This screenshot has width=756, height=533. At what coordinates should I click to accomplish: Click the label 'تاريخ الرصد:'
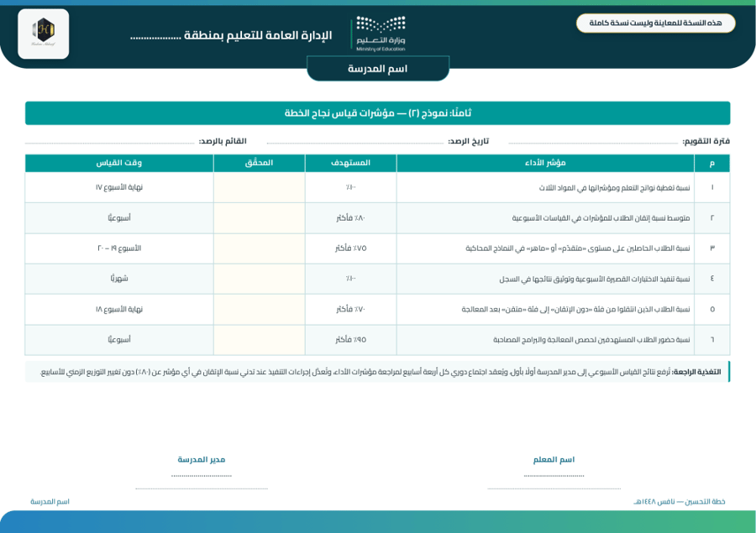coord(468,141)
